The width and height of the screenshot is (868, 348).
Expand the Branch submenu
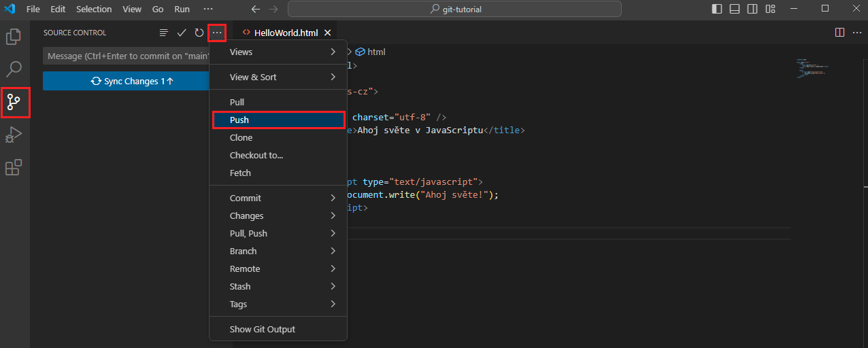[278, 251]
